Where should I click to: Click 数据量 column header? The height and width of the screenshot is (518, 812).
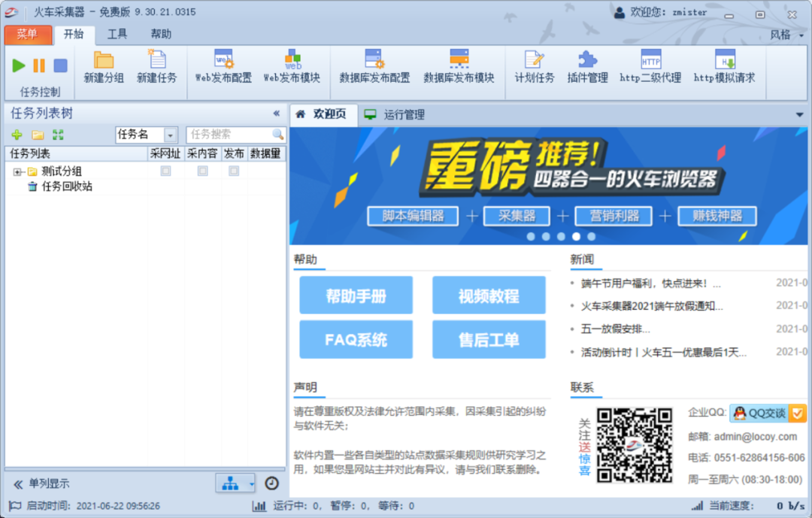point(265,154)
